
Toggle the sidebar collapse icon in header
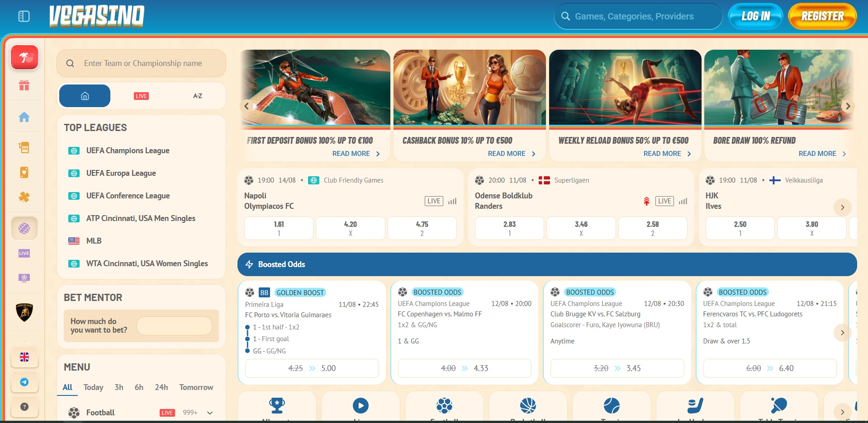coord(24,16)
